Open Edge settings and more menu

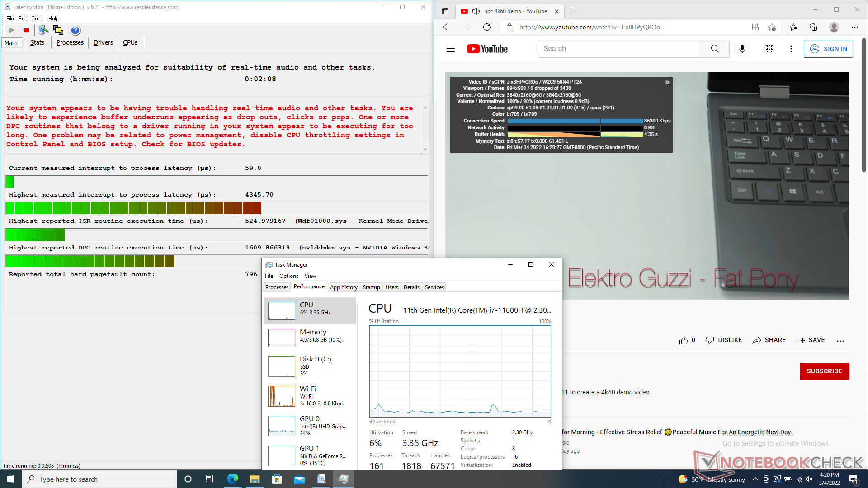click(x=855, y=27)
